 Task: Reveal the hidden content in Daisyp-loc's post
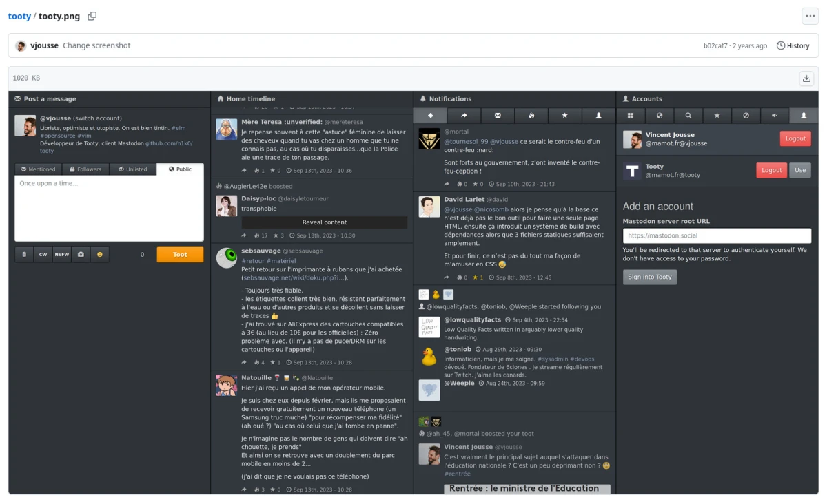click(x=324, y=222)
